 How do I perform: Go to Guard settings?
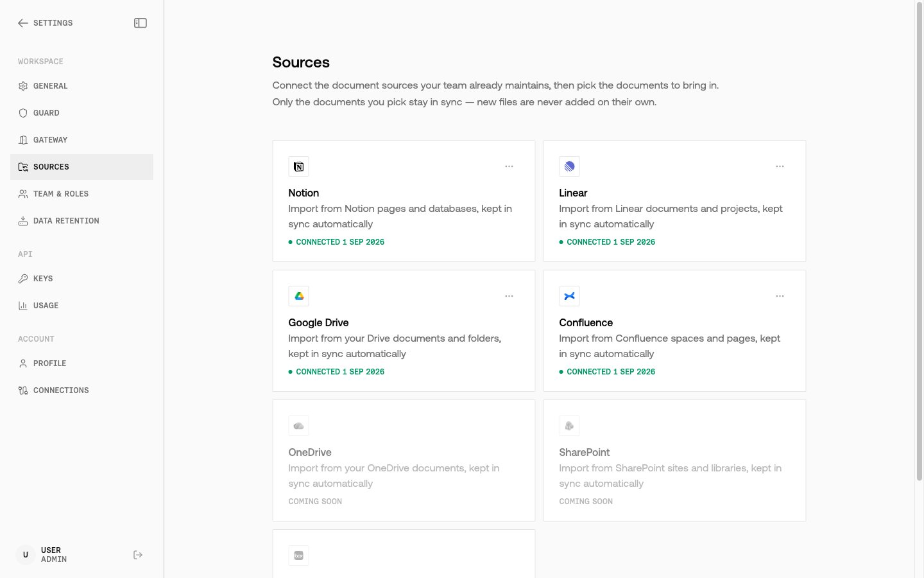(82, 113)
